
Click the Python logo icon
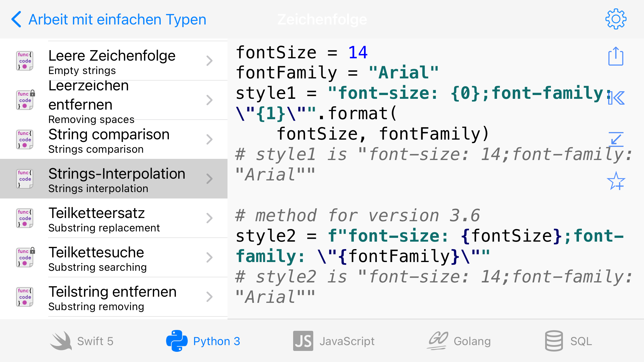177,341
